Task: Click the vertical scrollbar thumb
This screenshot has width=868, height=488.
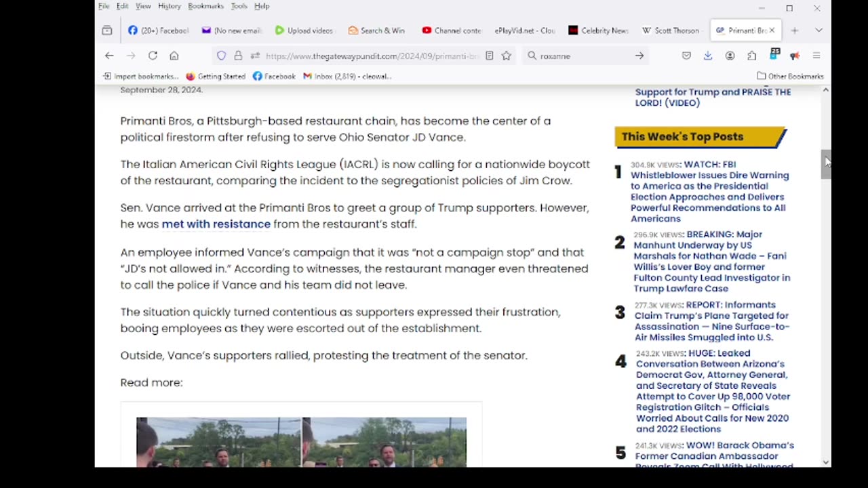Action: coord(825,164)
